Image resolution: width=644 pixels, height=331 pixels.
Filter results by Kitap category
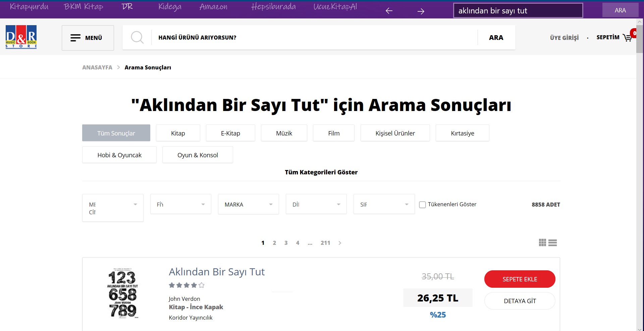(178, 133)
